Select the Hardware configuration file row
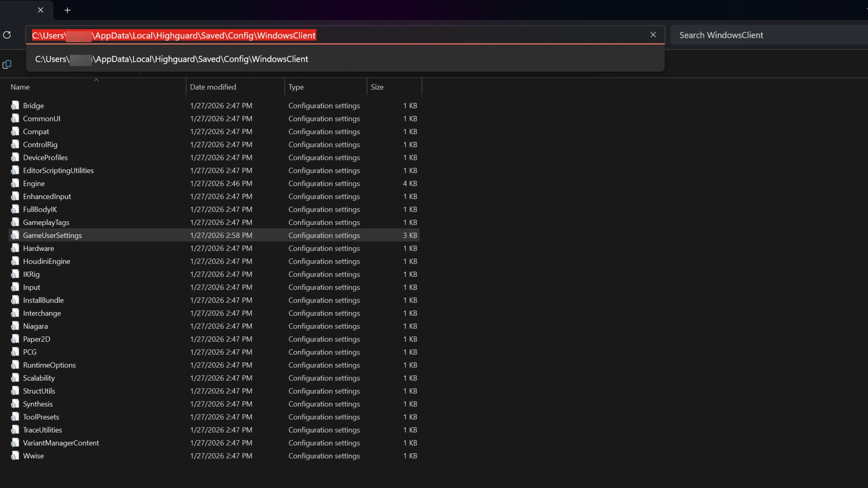Screen dimensions: 868x488 tap(38, 248)
